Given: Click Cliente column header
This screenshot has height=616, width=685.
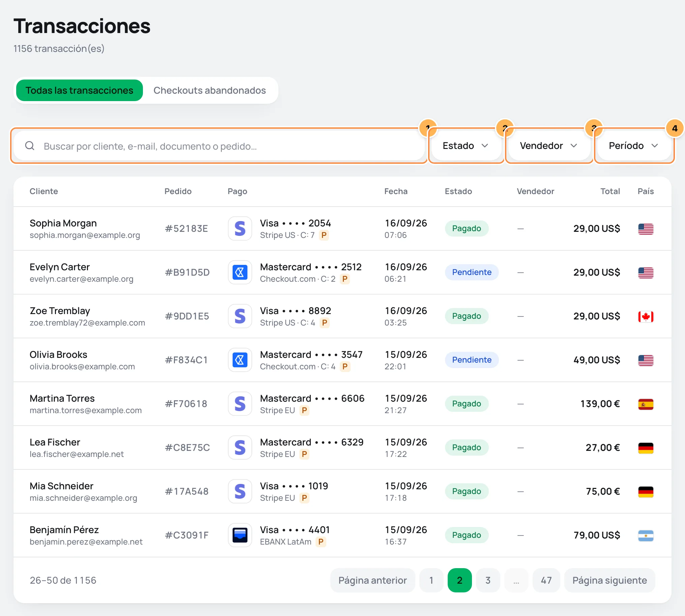Looking at the screenshot, I should (44, 191).
